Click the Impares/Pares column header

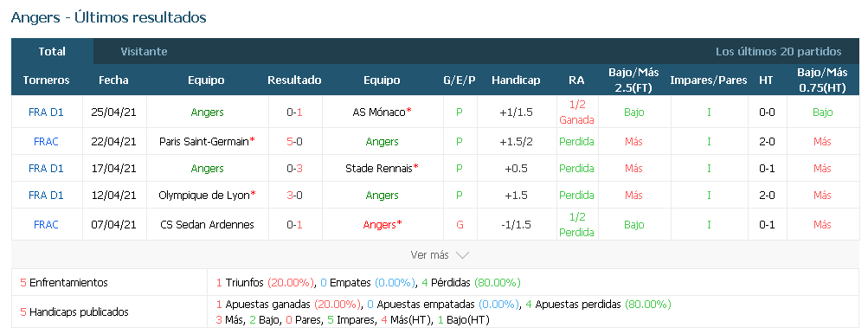click(709, 80)
